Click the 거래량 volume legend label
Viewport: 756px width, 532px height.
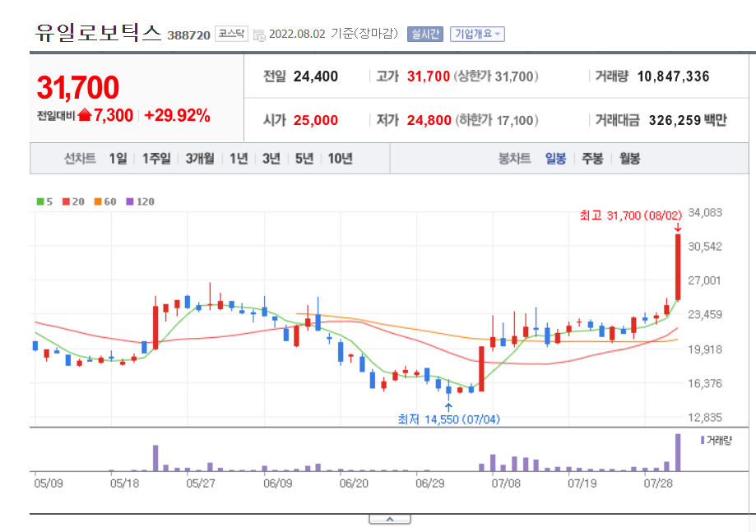coord(716,440)
